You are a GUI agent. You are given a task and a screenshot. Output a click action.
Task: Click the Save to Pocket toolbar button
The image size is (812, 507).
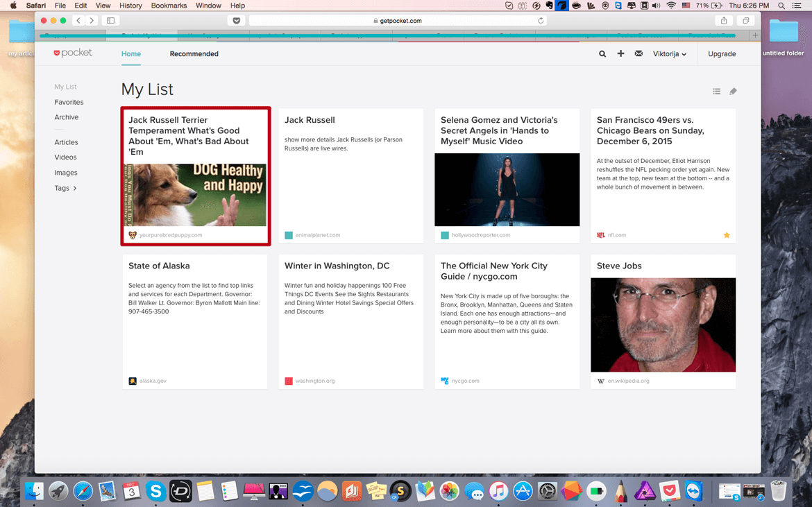click(236, 21)
